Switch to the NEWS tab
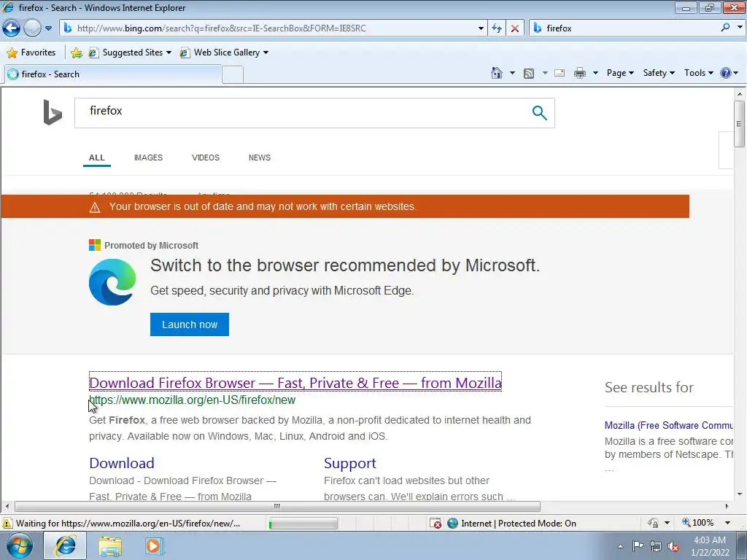The image size is (747, 560). [x=259, y=157]
